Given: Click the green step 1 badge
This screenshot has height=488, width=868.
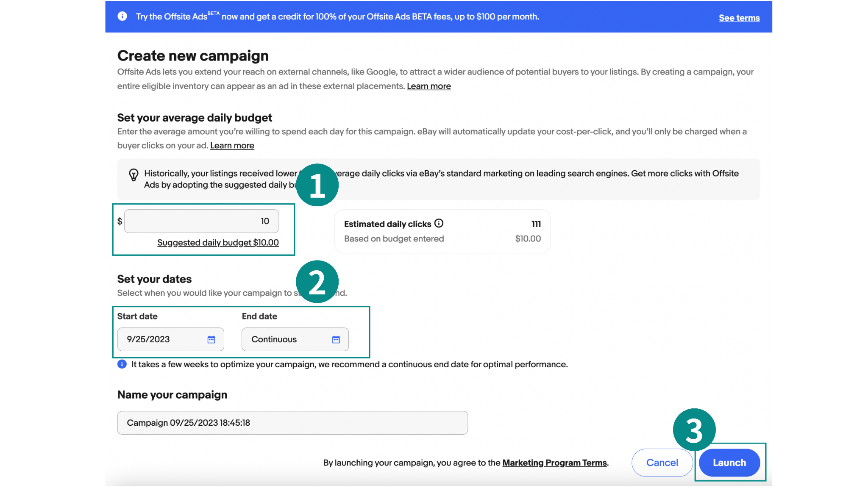Looking at the screenshot, I should (x=317, y=185).
